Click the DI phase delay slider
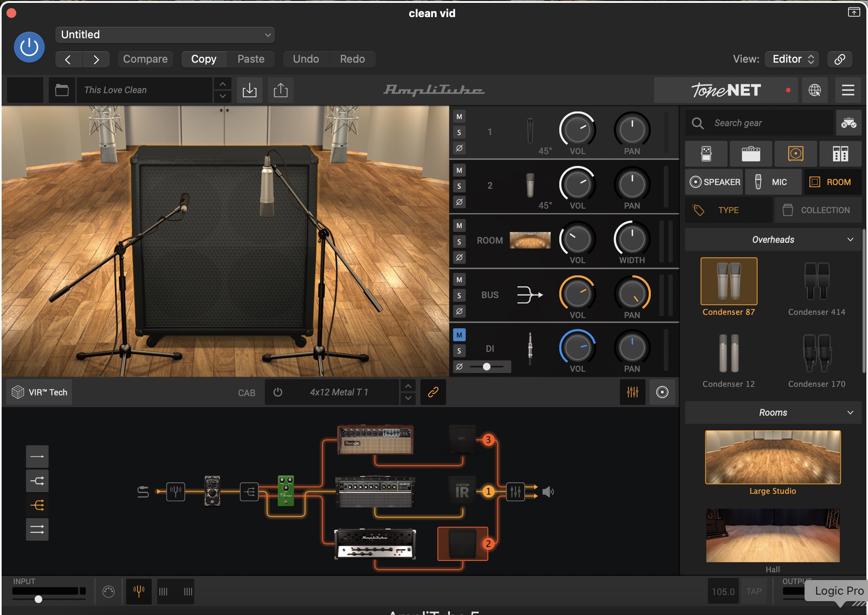Image resolution: width=868 pixels, height=615 pixels. click(x=486, y=366)
